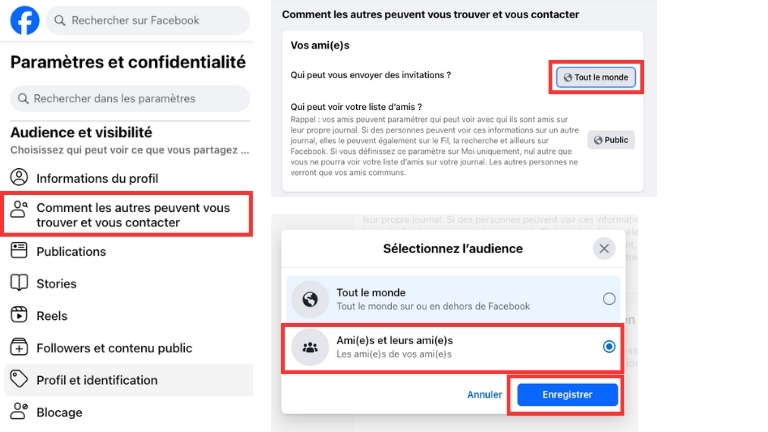Select the Tout le monde radio button
Viewport: 768px width, 432px height.
tap(609, 298)
